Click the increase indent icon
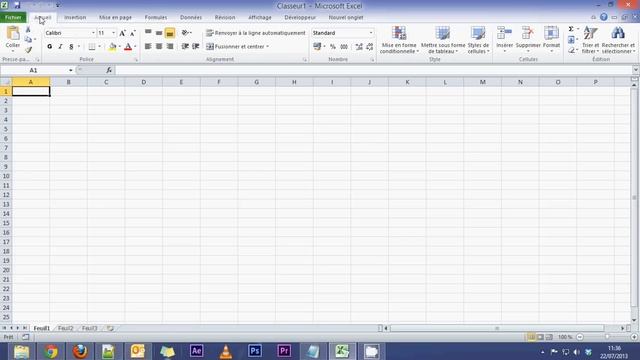The image size is (640, 360). click(196, 47)
